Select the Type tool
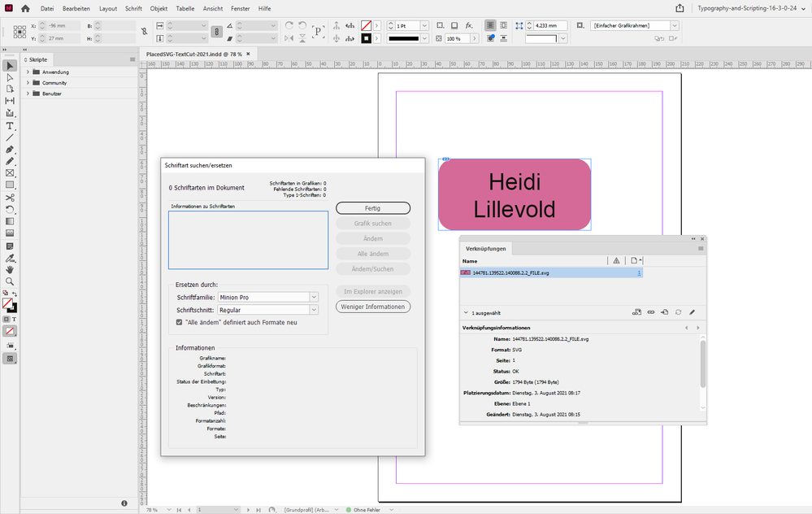 pyautogui.click(x=10, y=126)
